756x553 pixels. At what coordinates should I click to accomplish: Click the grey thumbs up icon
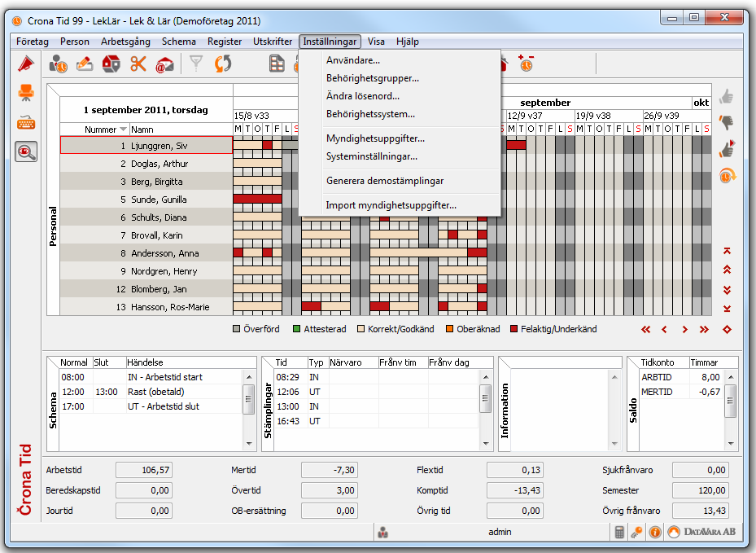pos(726,97)
